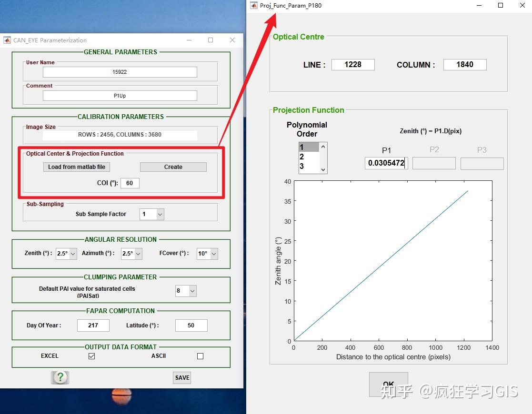Click the LINE optical centre field

(x=352, y=64)
